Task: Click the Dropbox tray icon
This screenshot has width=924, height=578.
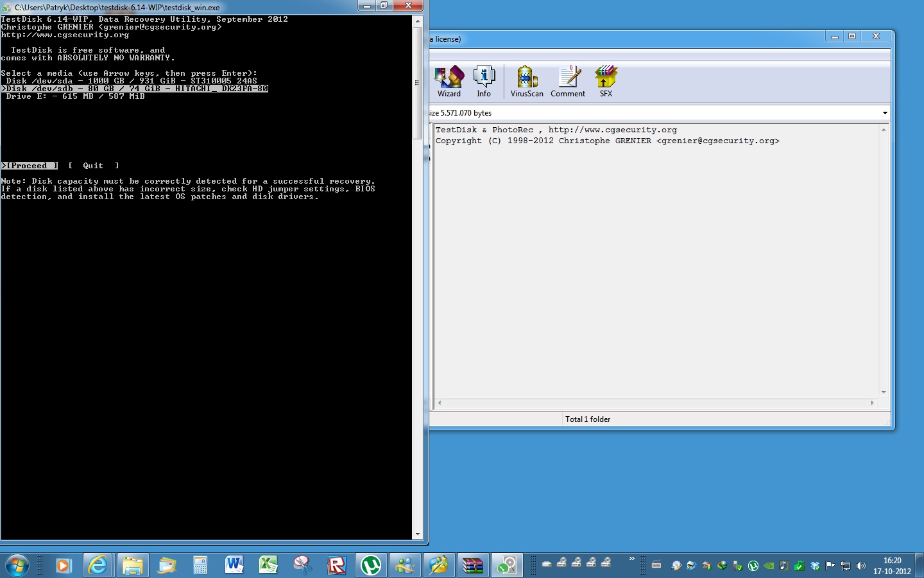Action: [x=815, y=566]
